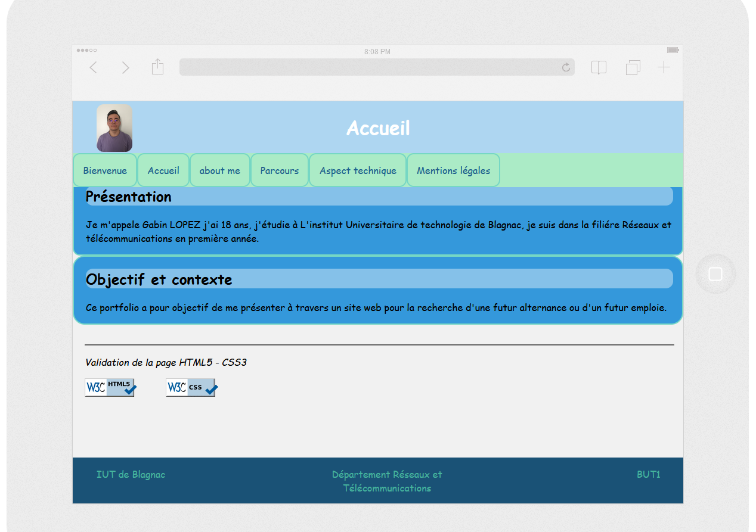Image resolution: width=756 pixels, height=532 pixels.
Task: Click the paragraph starting "Je m'appele Gabin LOPEZ"
Action: click(379, 232)
